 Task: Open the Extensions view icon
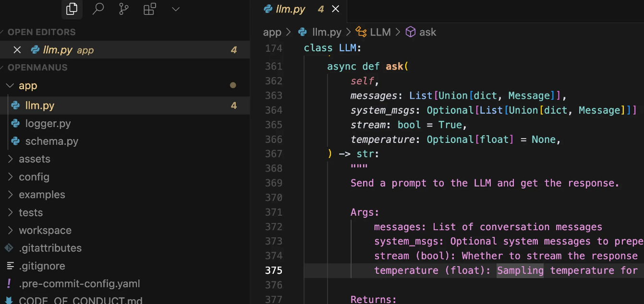[x=150, y=9]
